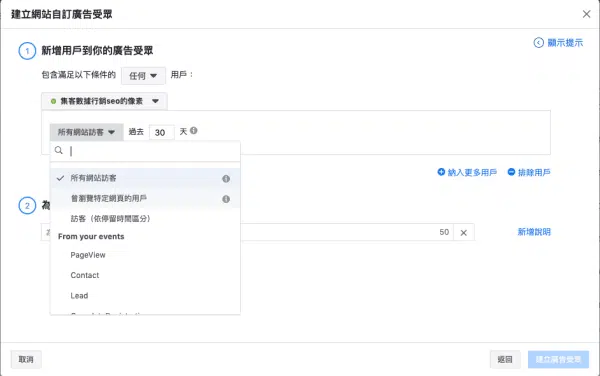Click 排除用戶 exclude users
Screen dimensions: 600x376
(529, 173)
